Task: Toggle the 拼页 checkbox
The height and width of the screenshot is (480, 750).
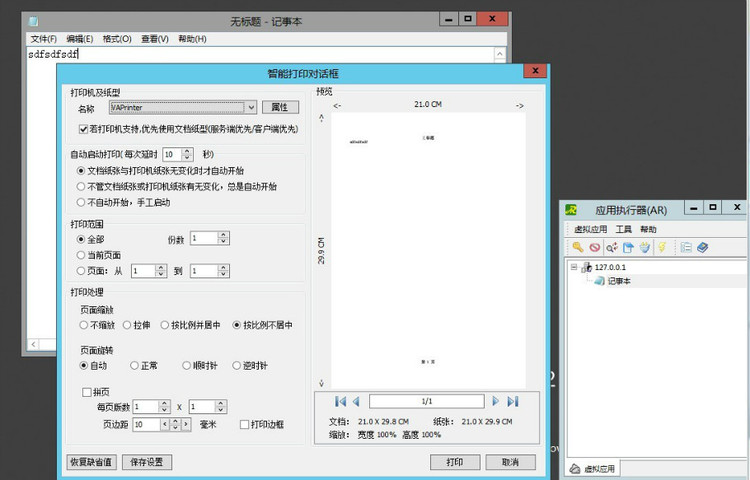Action: click(87, 392)
